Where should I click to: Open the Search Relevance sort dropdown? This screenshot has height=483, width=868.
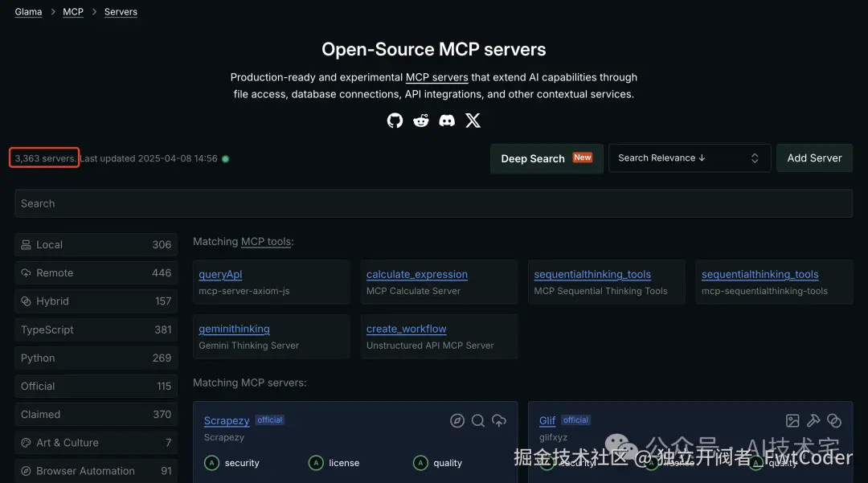[690, 158]
